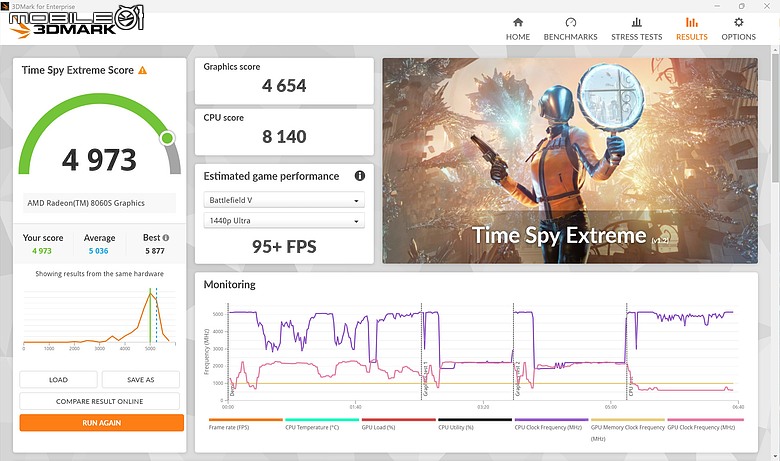The height and width of the screenshot is (461, 780).
Task: Click the orange warning triangle beside score
Action: click(142, 70)
